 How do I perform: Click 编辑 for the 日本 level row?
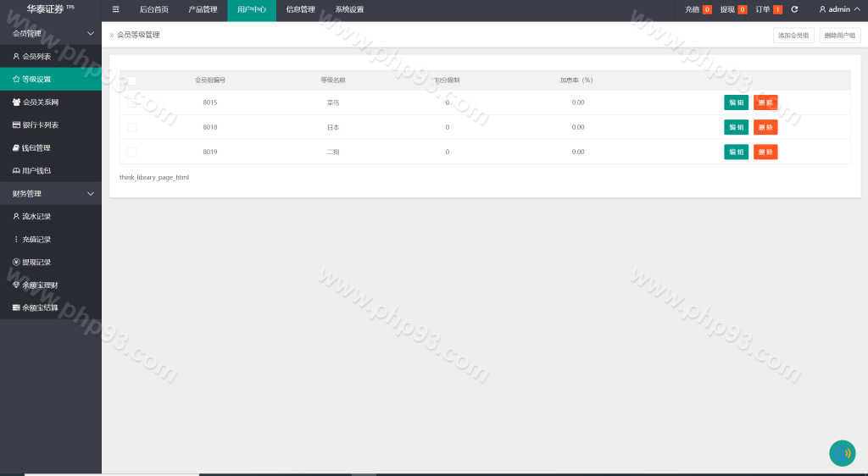(x=736, y=127)
